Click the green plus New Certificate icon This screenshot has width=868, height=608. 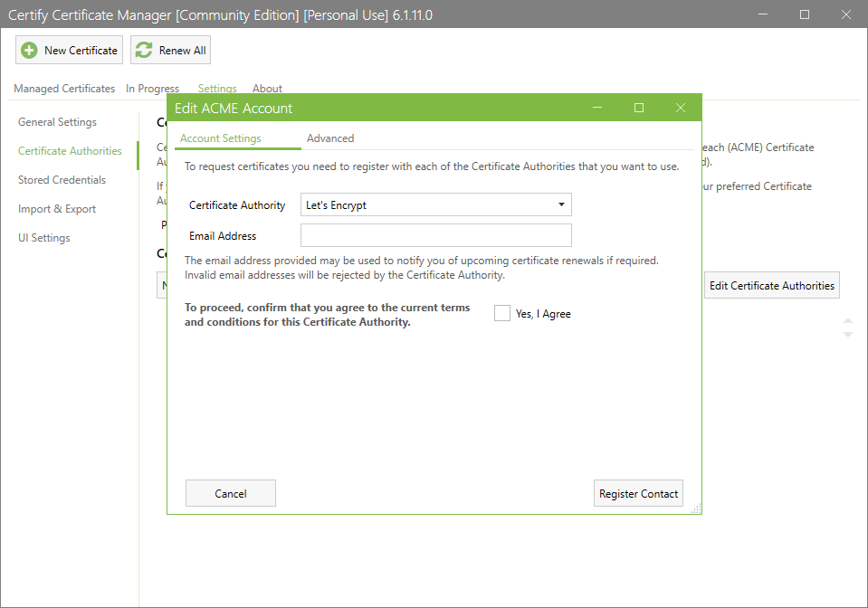coord(29,51)
